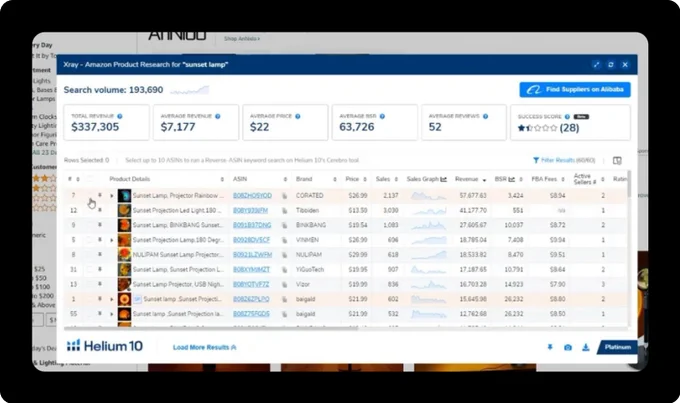Screen dimensions: 680x403
Task: Click the search volume trend sparkline
Action: click(190, 90)
